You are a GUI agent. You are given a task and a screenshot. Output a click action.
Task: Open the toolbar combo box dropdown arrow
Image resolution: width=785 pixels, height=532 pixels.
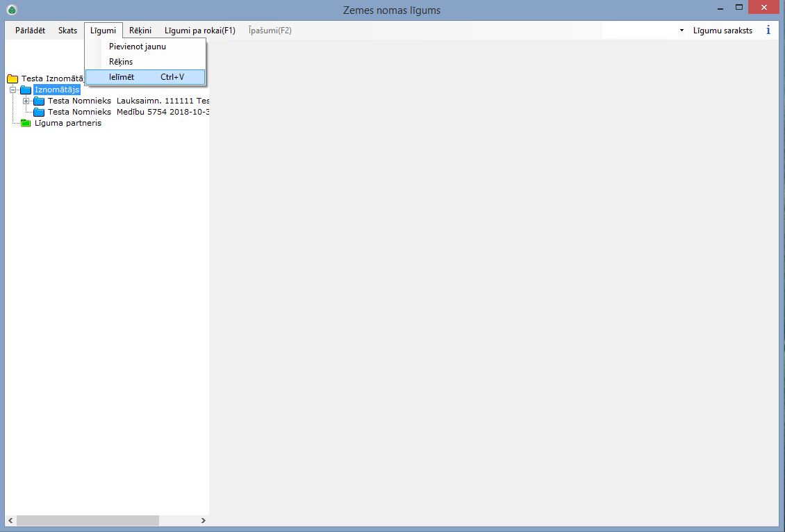(x=681, y=31)
